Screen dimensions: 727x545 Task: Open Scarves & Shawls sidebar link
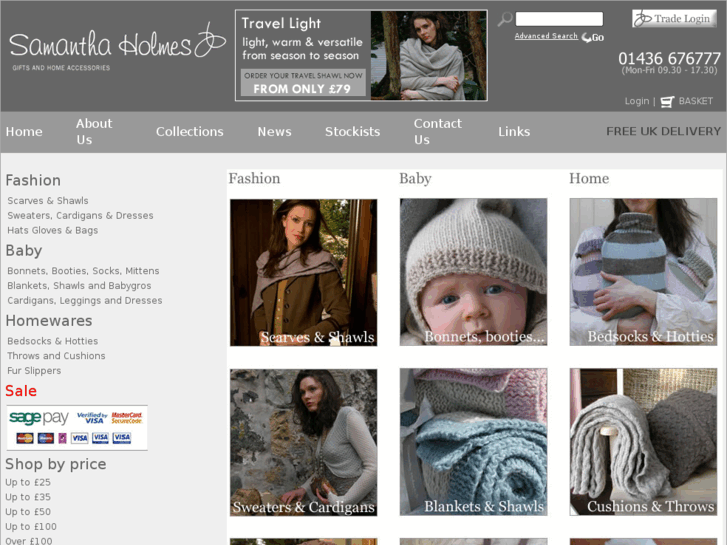pos(48,201)
